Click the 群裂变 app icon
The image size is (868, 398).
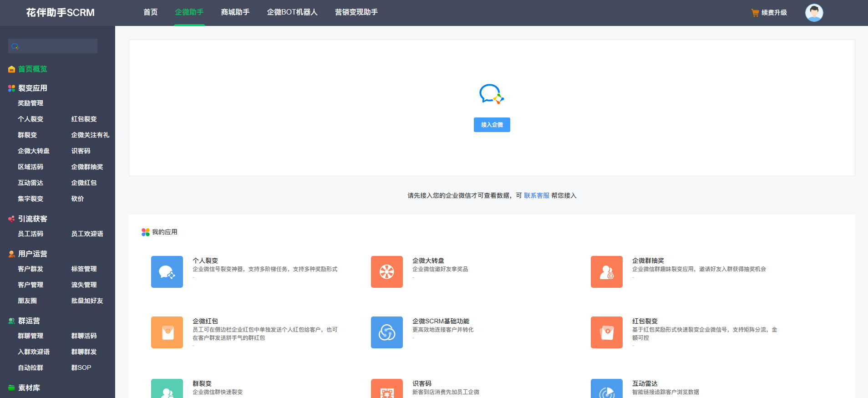pyautogui.click(x=167, y=388)
